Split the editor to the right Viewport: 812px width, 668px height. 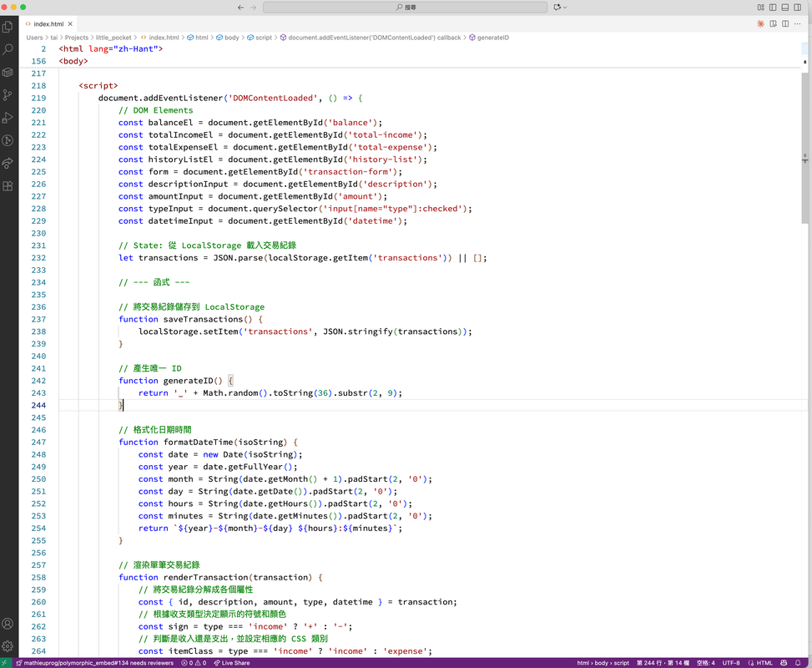click(785, 24)
